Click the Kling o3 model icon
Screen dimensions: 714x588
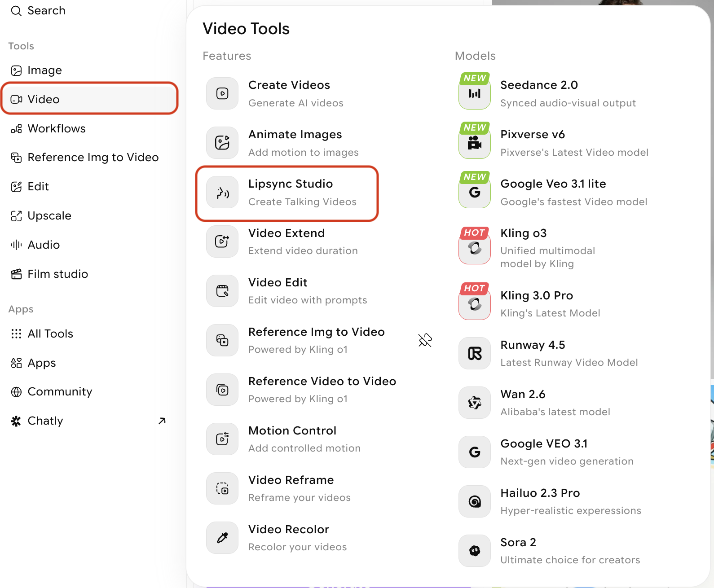tap(475, 248)
